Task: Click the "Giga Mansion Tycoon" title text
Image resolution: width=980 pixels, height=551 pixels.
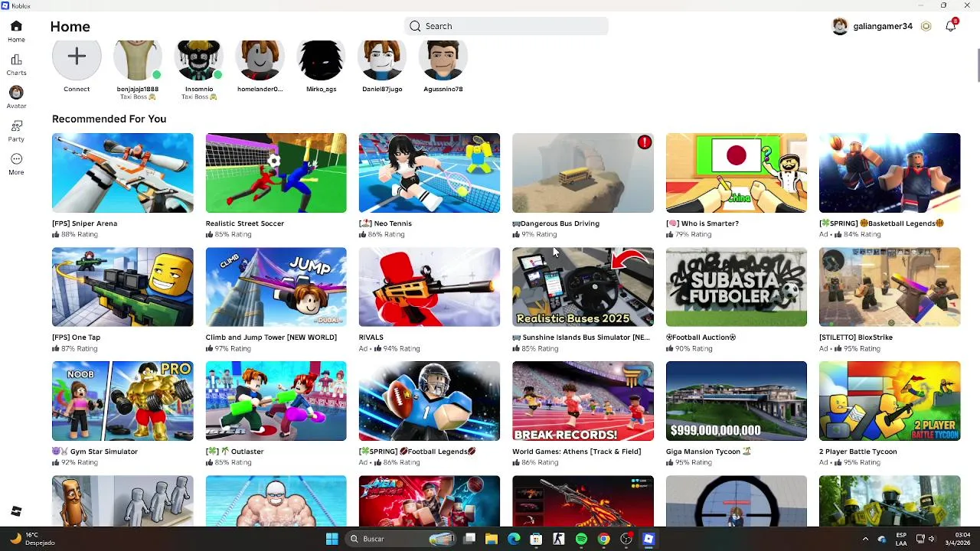Action: [x=702, y=452]
